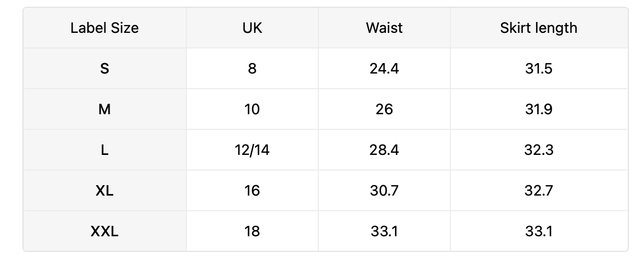Click waist value 28.4
The height and width of the screenshot is (266, 644).
[384, 150]
